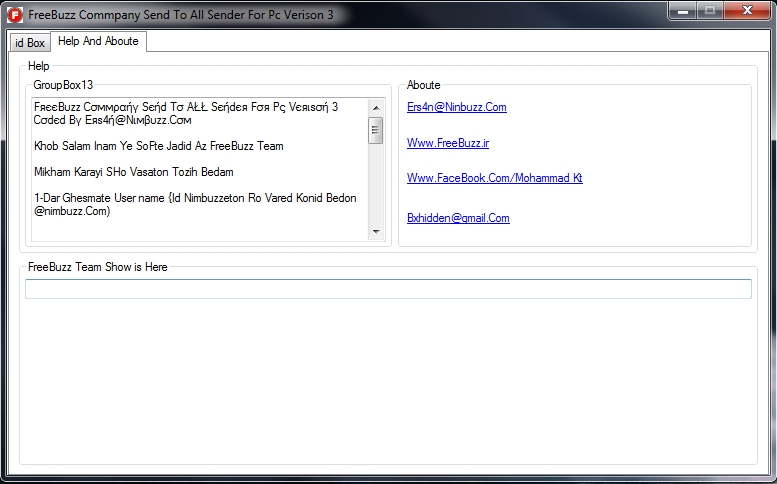The width and height of the screenshot is (777, 484).
Task: Click the FreeBuzz app icon in title bar
Action: (x=15, y=15)
